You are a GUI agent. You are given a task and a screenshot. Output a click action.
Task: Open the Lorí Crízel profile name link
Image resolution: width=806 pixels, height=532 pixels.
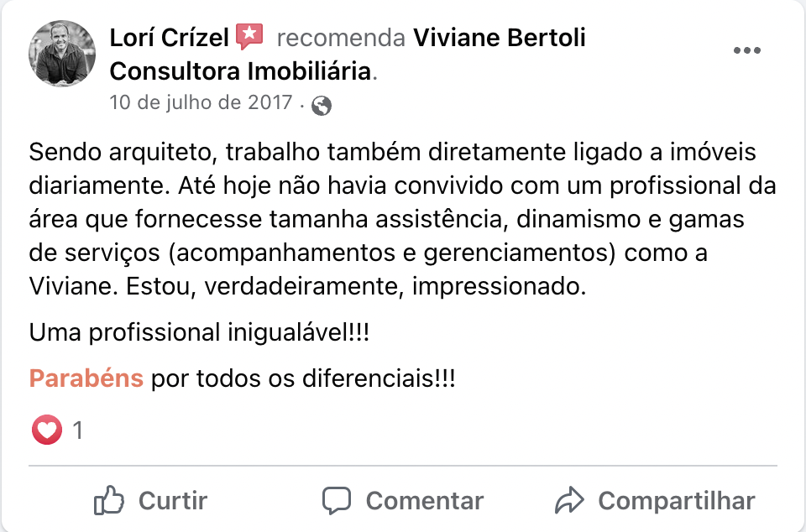point(170,38)
